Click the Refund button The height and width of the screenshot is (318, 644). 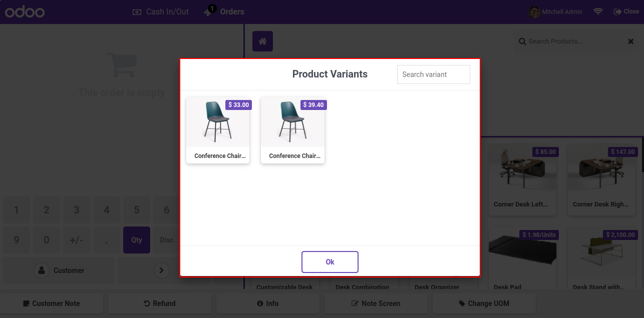click(x=160, y=303)
